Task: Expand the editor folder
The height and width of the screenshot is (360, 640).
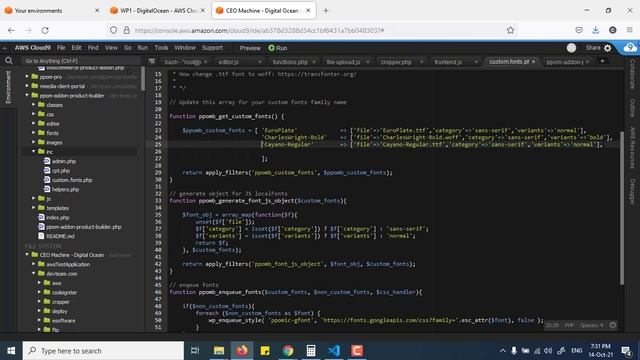Action: (x=34, y=123)
